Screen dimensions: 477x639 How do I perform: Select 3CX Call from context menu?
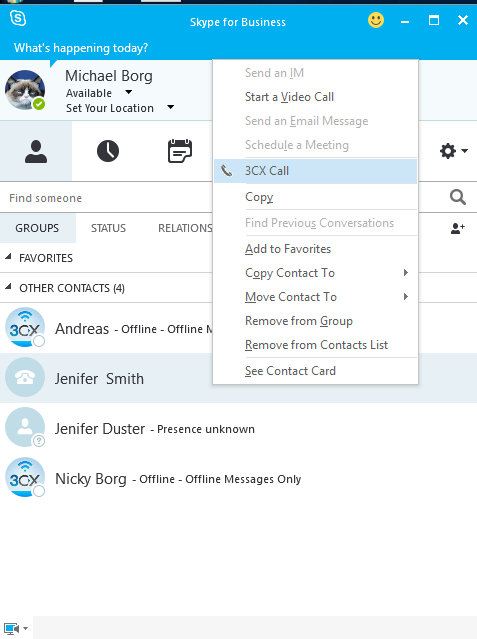315,171
